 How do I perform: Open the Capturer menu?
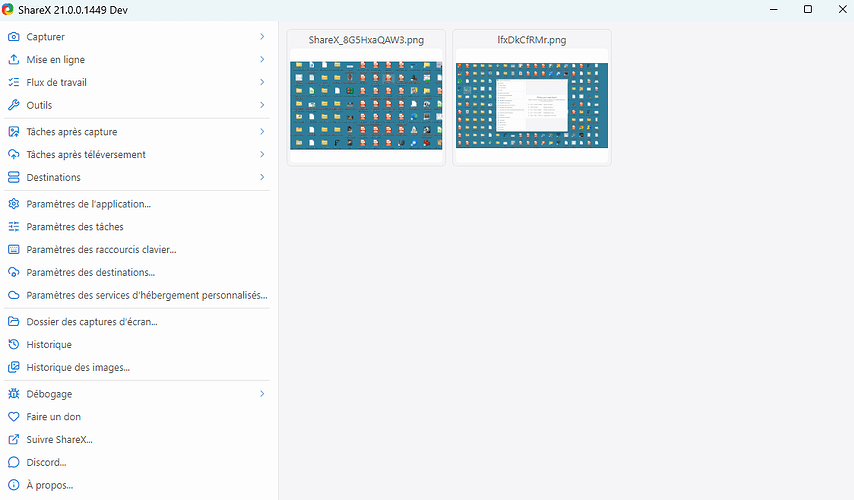137,36
